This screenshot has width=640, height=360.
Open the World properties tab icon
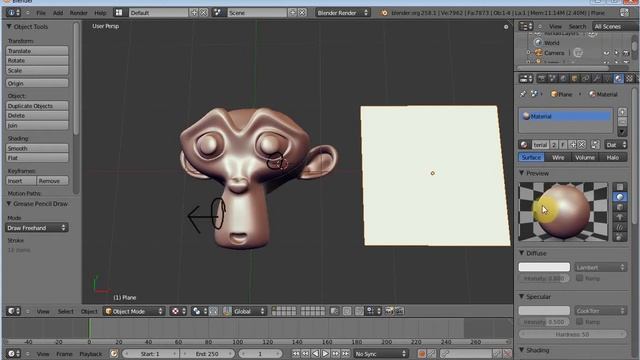(564, 78)
